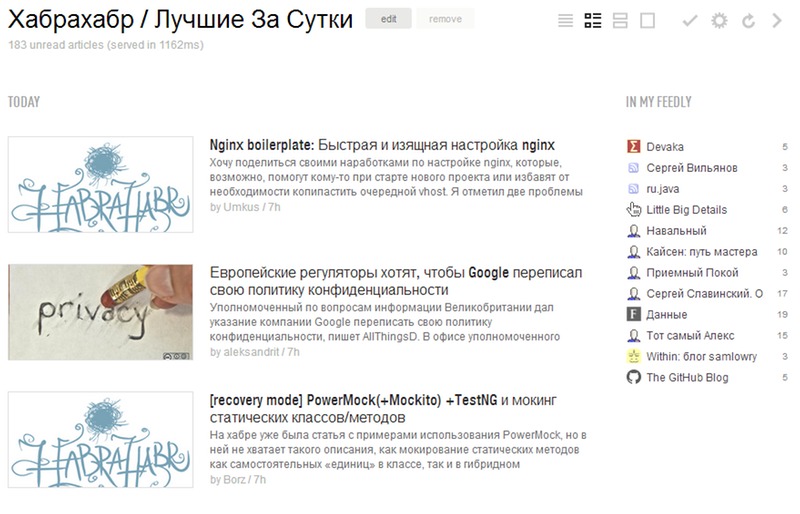Click the avatar icon beside Сергей Славинский

pyautogui.click(x=633, y=293)
